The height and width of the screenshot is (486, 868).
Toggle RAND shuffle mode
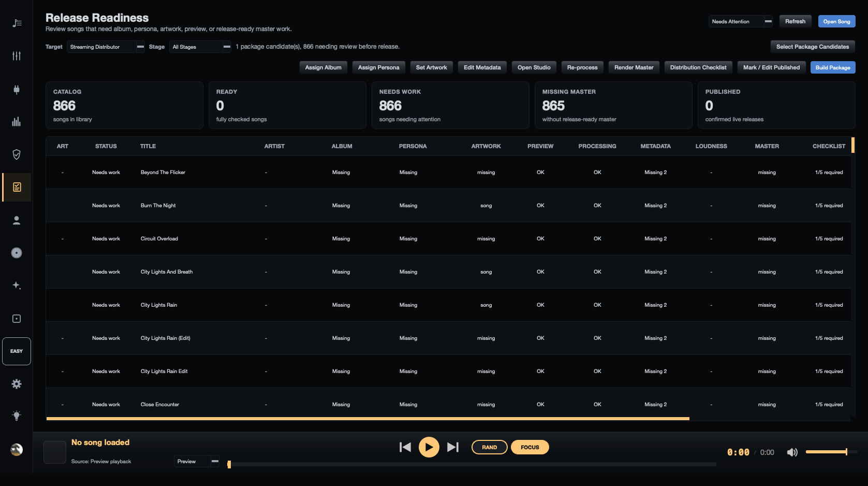pyautogui.click(x=490, y=447)
